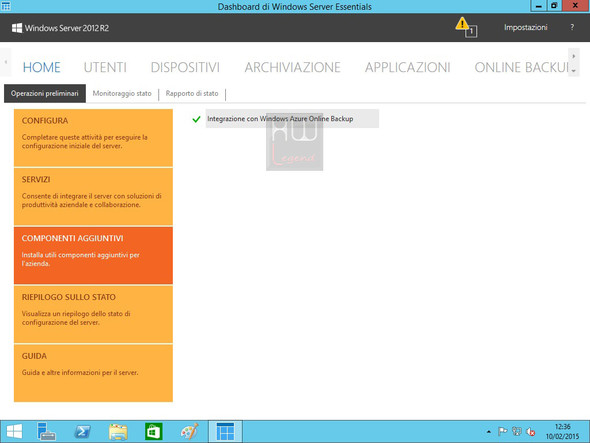Show hidden tray icons arrow
590x443 pixels.
click(x=488, y=432)
